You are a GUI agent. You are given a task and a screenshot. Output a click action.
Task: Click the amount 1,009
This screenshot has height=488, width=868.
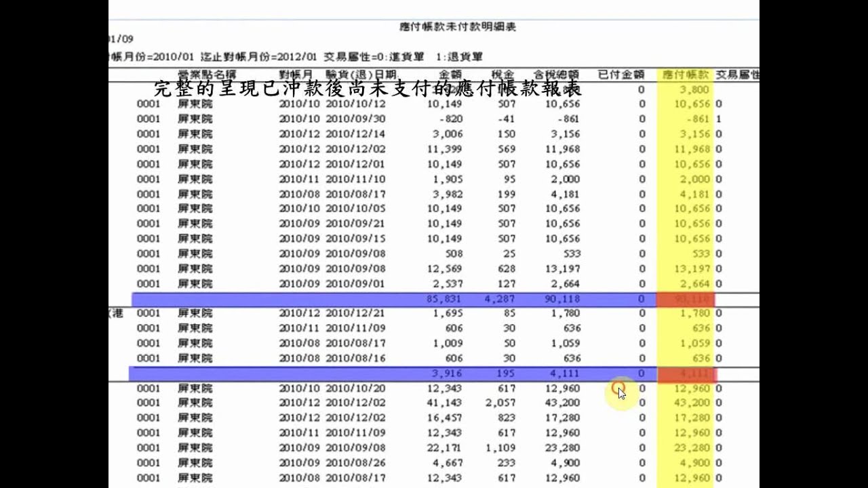(x=448, y=343)
